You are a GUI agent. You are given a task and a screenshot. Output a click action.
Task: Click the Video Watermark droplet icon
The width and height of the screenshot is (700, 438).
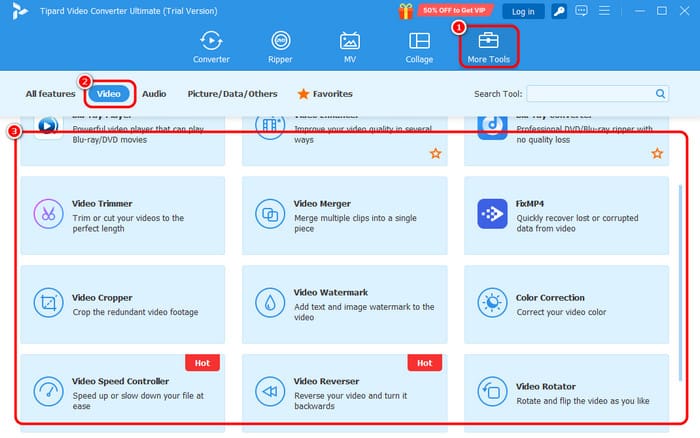(270, 303)
